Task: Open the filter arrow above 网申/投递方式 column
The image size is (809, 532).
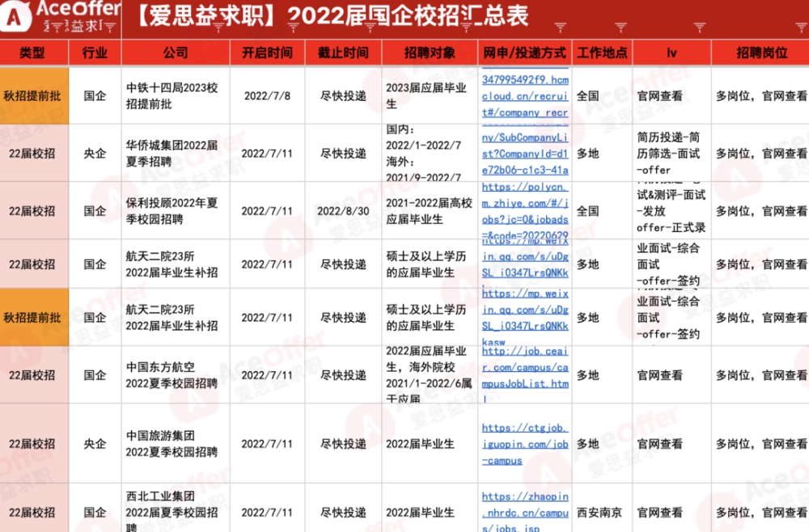Action: [561, 27]
